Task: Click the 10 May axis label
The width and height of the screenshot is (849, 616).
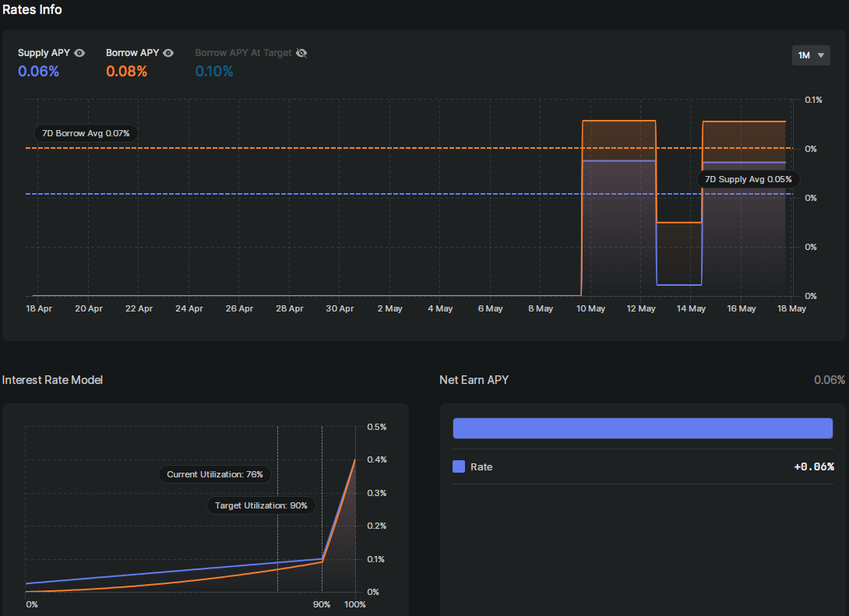Action: pos(590,308)
